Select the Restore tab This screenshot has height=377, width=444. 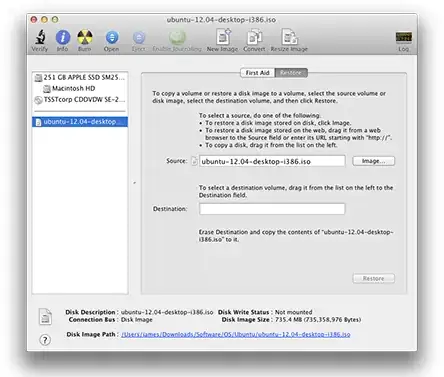(291, 73)
